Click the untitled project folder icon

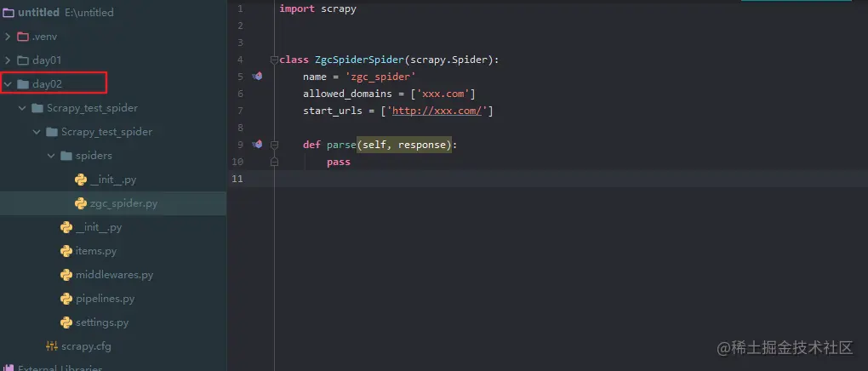pos(9,13)
